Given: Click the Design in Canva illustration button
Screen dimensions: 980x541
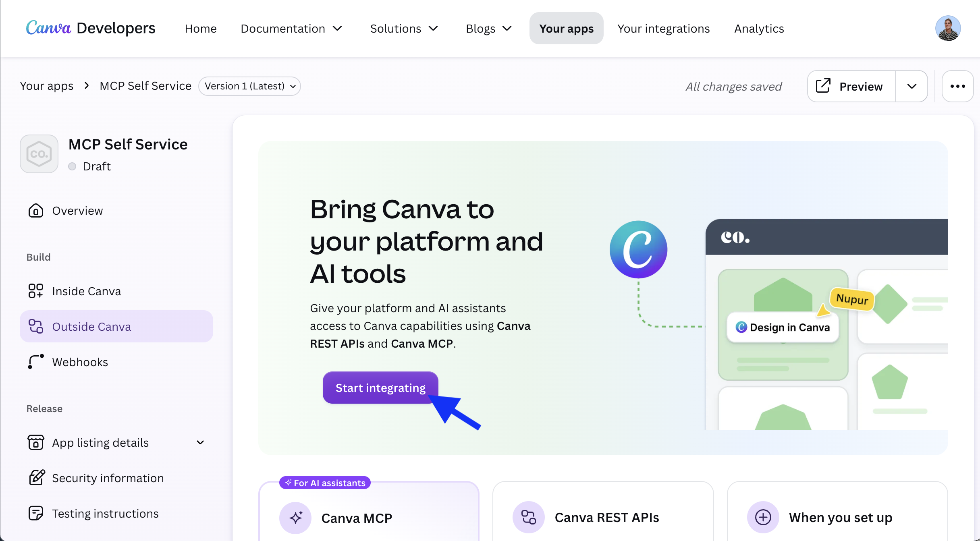Looking at the screenshot, I should (x=783, y=327).
